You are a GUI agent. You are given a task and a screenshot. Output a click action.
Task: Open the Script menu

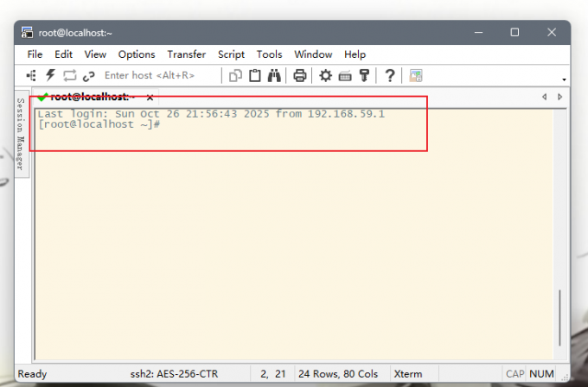[231, 54]
